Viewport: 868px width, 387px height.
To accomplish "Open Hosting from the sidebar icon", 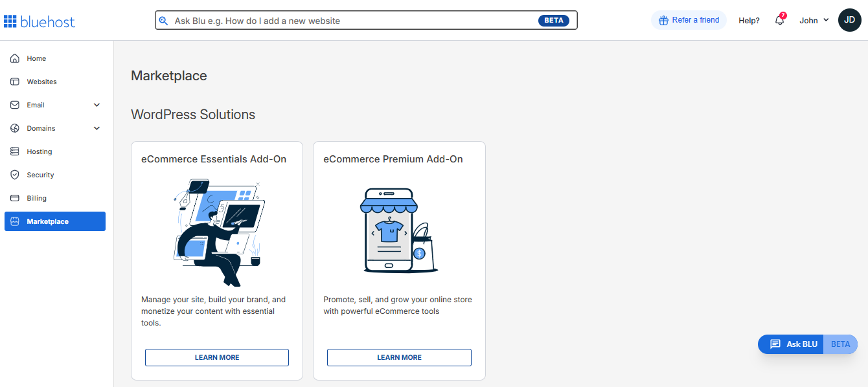I will click(14, 151).
